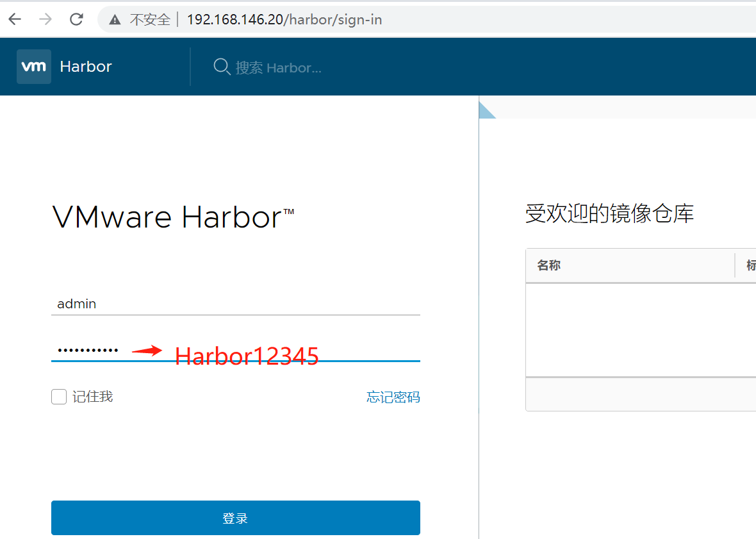Click the Harbor brand text in navbar

tap(85, 66)
